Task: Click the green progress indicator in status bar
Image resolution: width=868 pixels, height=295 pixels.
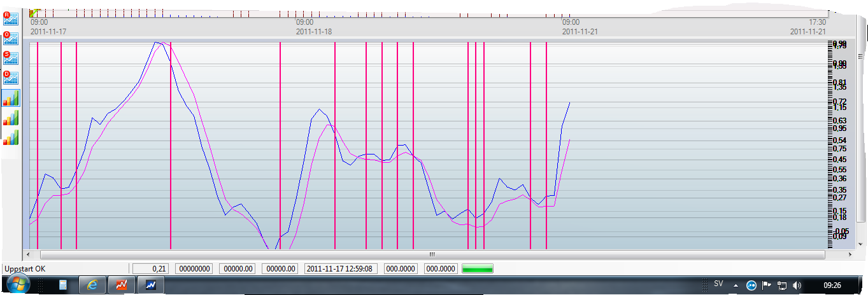Action: [477, 269]
